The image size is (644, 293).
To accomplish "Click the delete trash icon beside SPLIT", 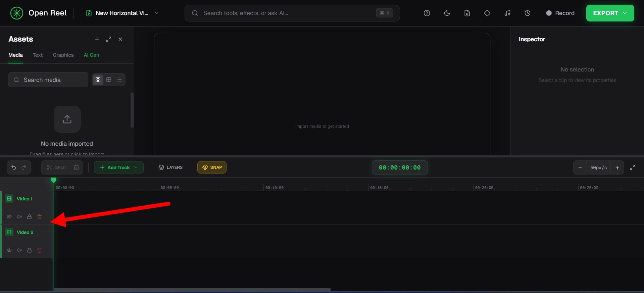I will click(77, 167).
